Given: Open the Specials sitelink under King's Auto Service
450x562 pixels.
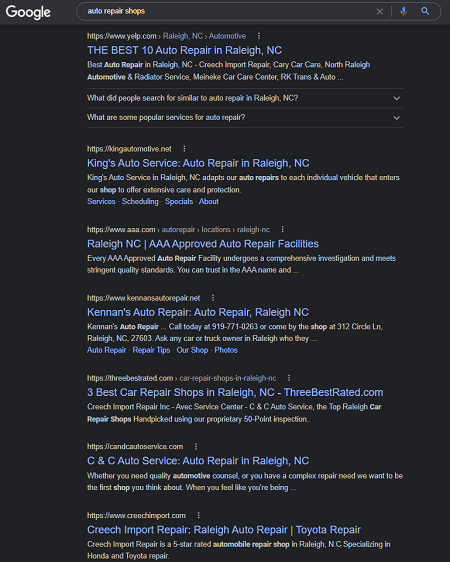Looking at the screenshot, I should [x=179, y=201].
